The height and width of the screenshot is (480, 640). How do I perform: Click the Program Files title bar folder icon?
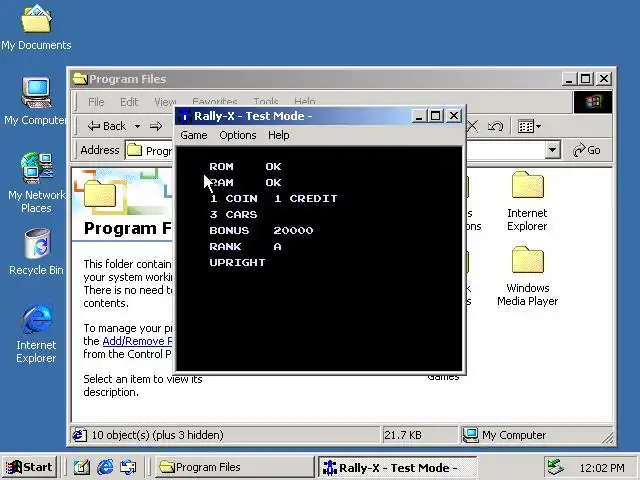80,79
